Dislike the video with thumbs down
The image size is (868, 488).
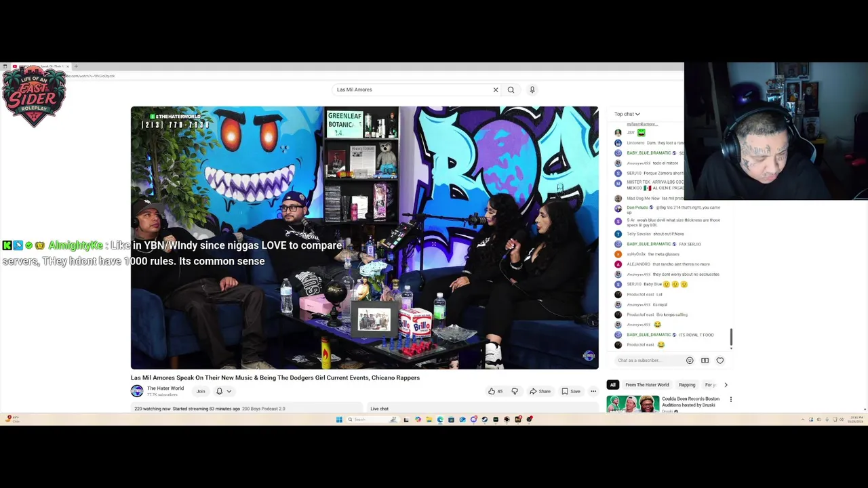click(x=515, y=391)
